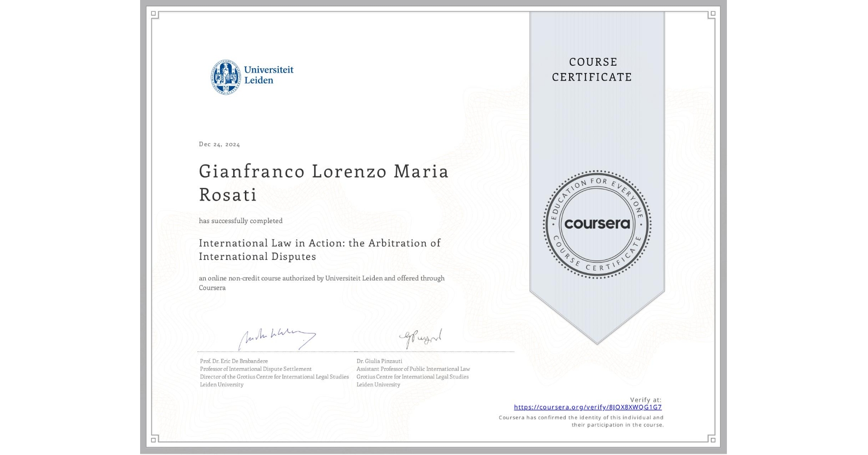Image resolution: width=868 pixels, height=455 pixels.
Task: Click the date 'Dec 24, 2024'
Action: tap(219, 144)
